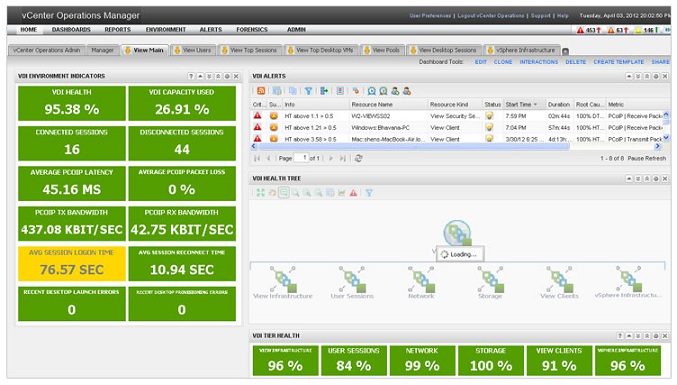Switch to View Pools tab
The width and height of the screenshot is (677, 385).
(x=382, y=50)
